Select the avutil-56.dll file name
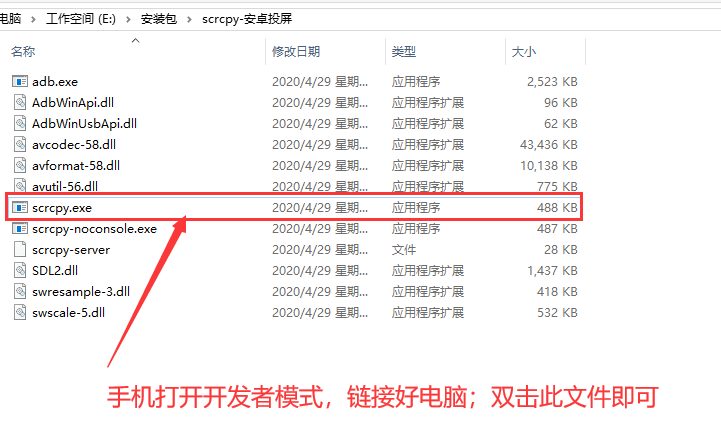 click(x=65, y=187)
